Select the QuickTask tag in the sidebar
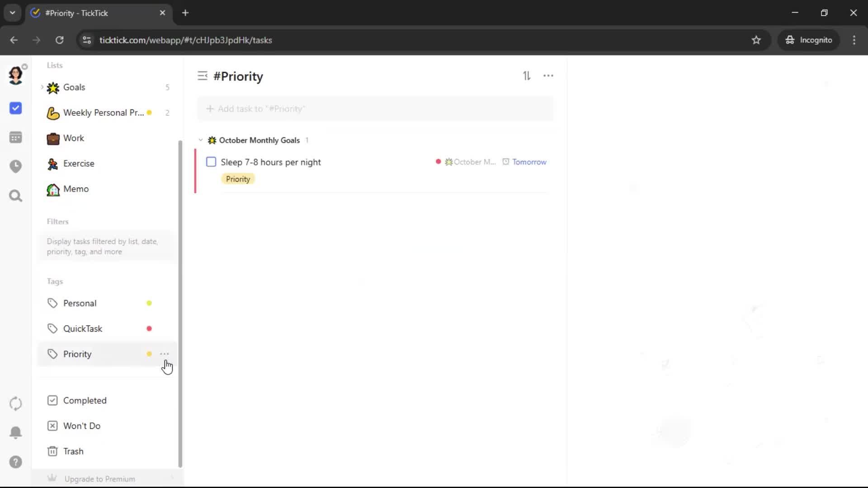The width and height of the screenshot is (868, 488). (x=83, y=328)
